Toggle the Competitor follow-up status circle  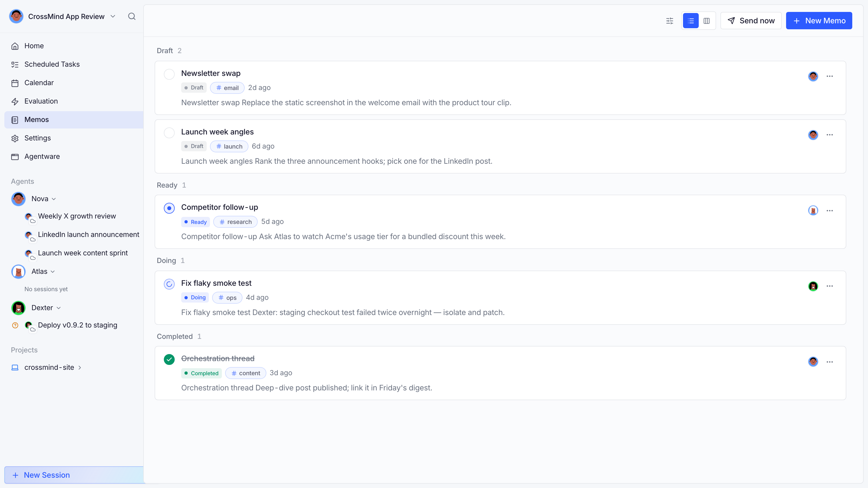point(169,208)
